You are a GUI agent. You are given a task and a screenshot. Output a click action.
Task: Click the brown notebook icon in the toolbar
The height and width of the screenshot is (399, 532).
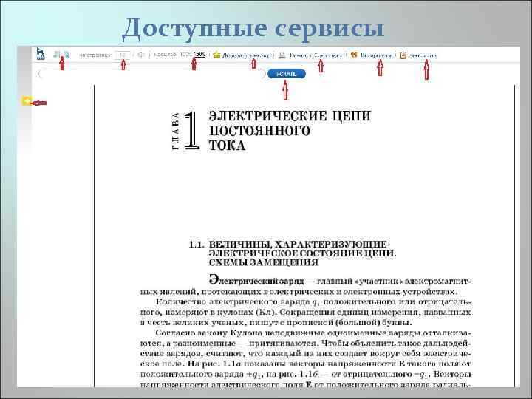point(403,55)
